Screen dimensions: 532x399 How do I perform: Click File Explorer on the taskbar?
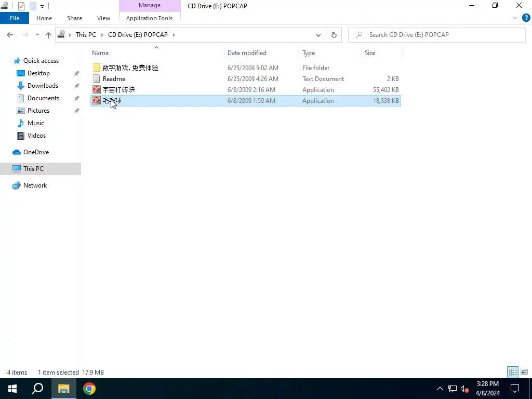63,389
